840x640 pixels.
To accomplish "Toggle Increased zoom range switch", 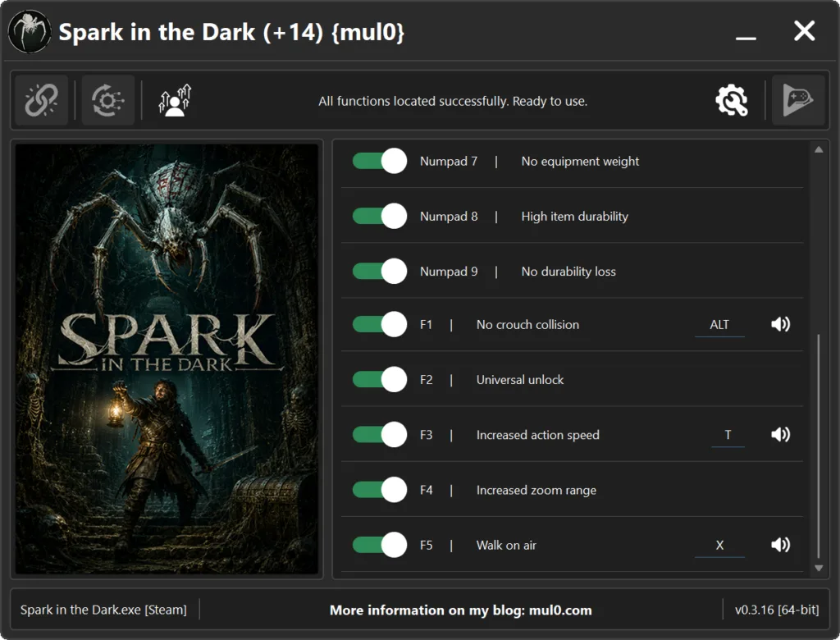I will pos(380,490).
